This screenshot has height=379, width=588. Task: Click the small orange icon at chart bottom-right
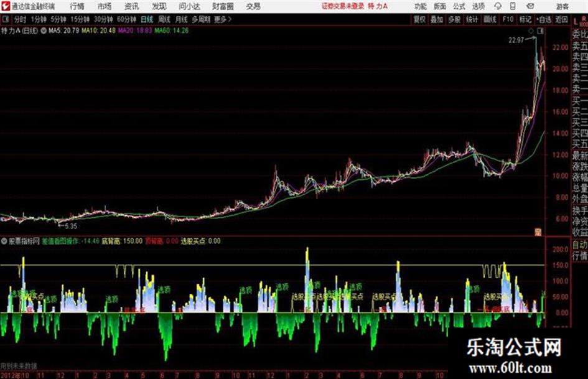point(538,232)
